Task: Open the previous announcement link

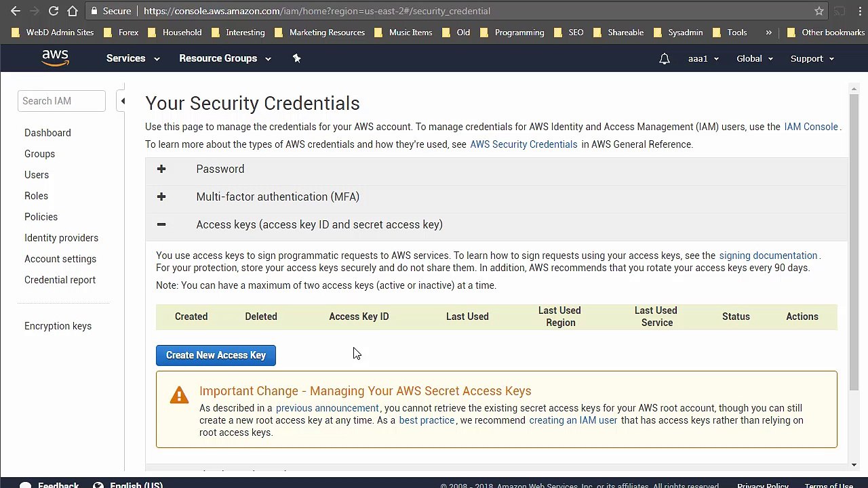Action: [327, 408]
